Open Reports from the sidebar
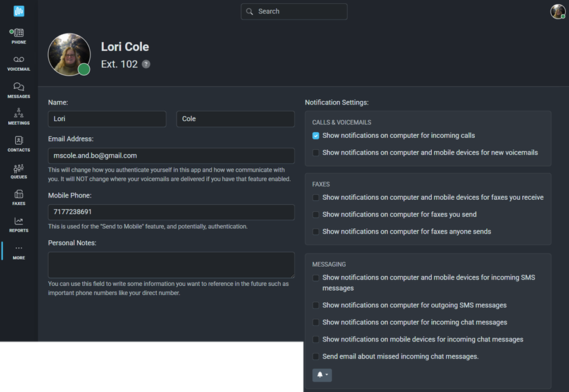 click(x=18, y=225)
